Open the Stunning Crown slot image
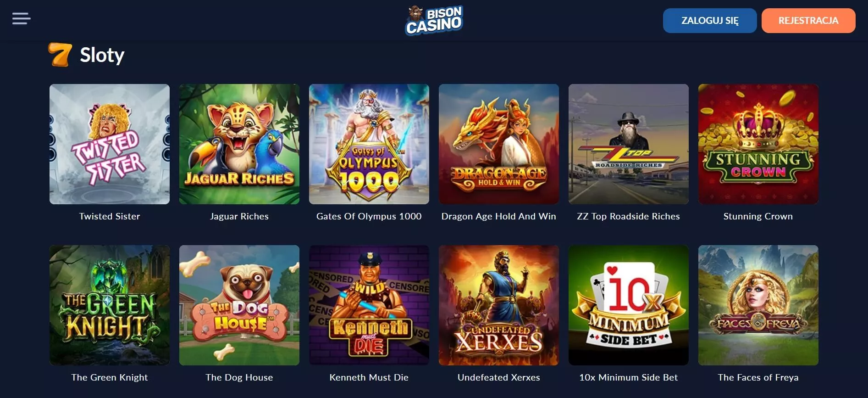868x398 pixels. click(x=758, y=144)
